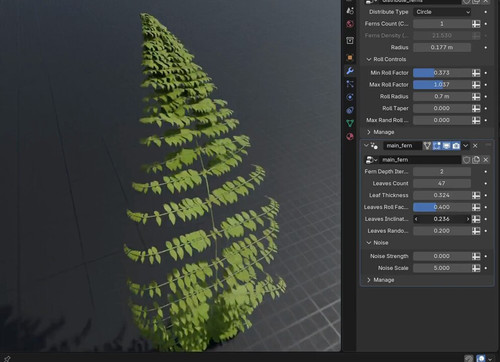Toggle main_fern modifier on cage
The height and width of the screenshot is (362, 500).
click(x=427, y=146)
